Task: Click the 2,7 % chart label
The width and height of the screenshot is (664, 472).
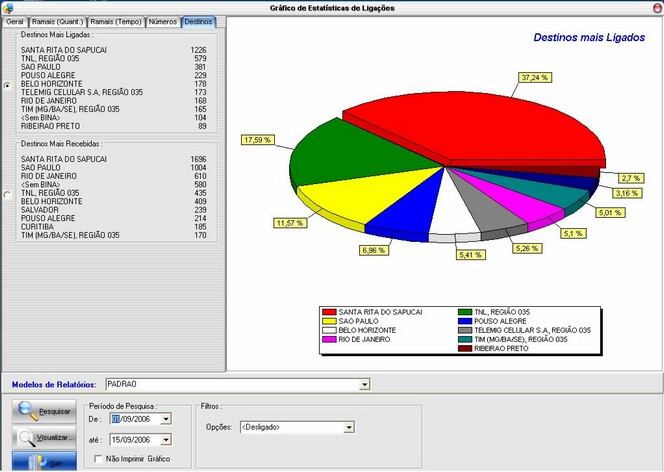Action: pyautogui.click(x=631, y=178)
